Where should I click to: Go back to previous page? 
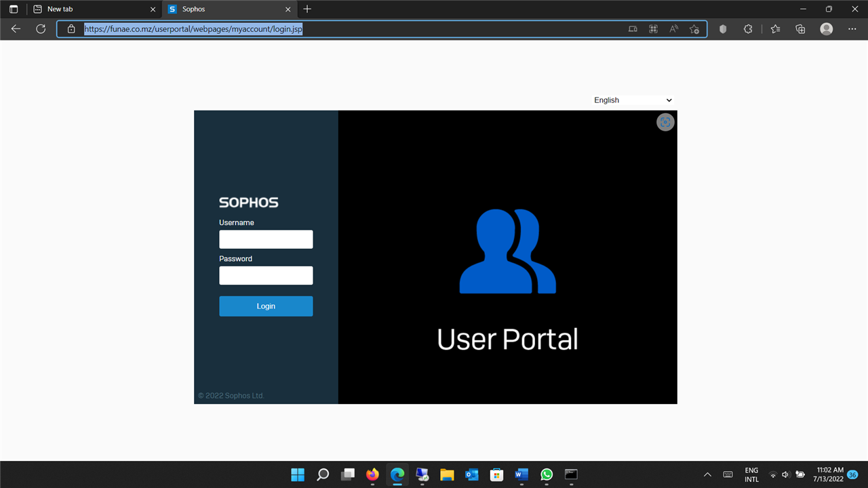tap(16, 29)
